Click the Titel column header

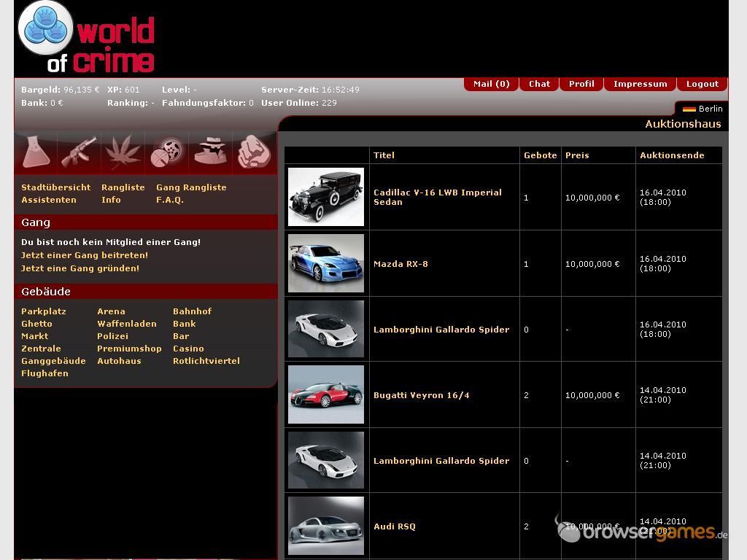384,155
